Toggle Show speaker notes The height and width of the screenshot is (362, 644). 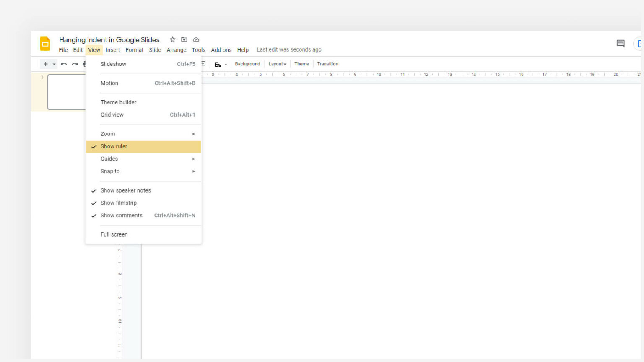(x=143, y=190)
